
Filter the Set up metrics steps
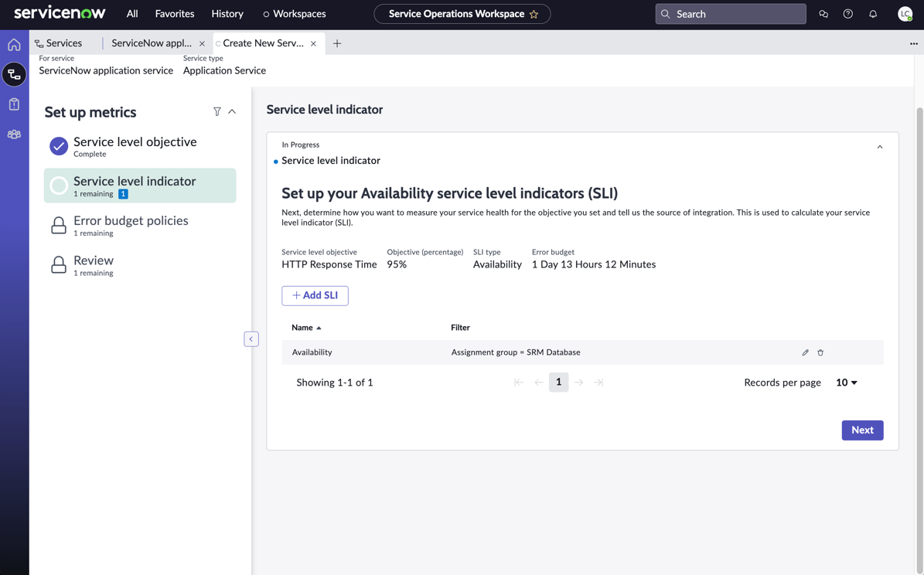pyautogui.click(x=217, y=111)
